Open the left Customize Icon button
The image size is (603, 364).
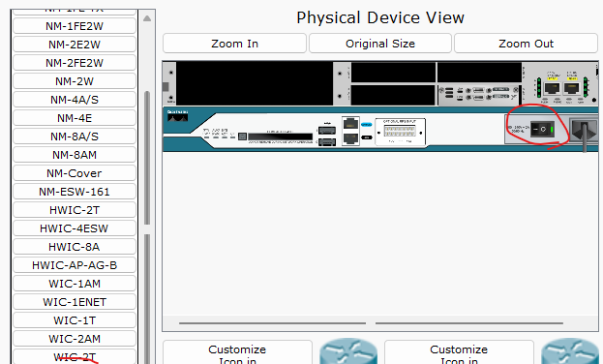tap(237, 352)
